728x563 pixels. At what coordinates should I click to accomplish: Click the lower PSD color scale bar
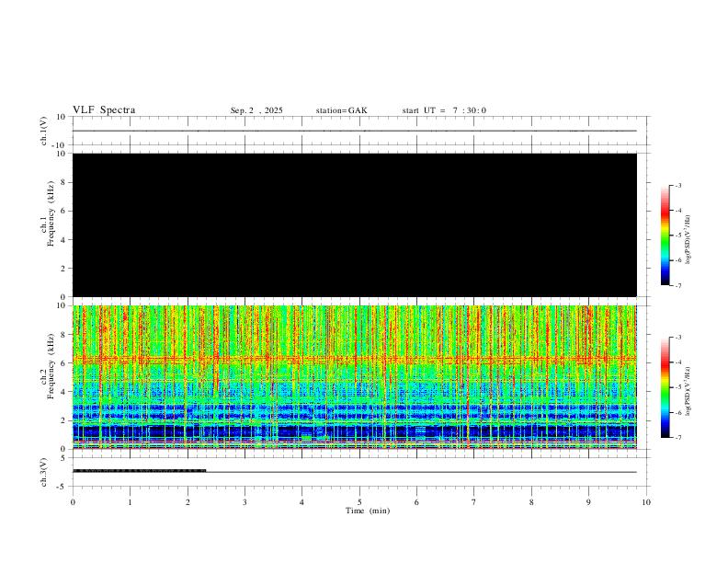[x=665, y=387]
